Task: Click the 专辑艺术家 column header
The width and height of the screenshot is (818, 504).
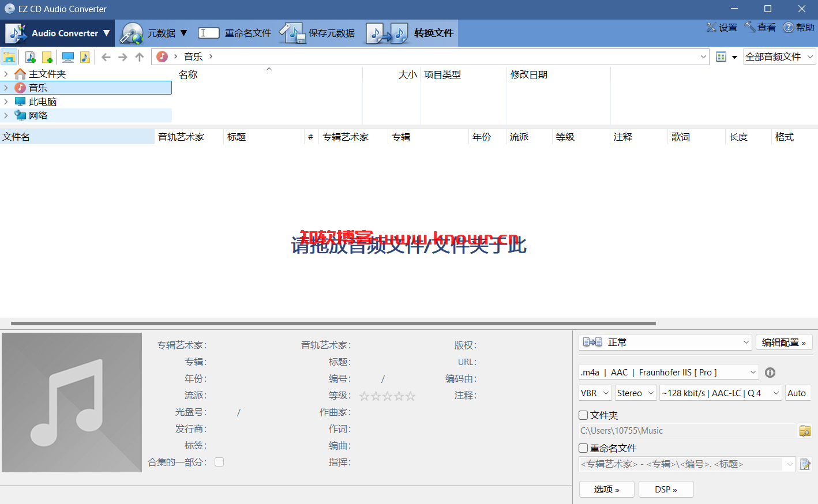Action: click(x=353, y=137)
